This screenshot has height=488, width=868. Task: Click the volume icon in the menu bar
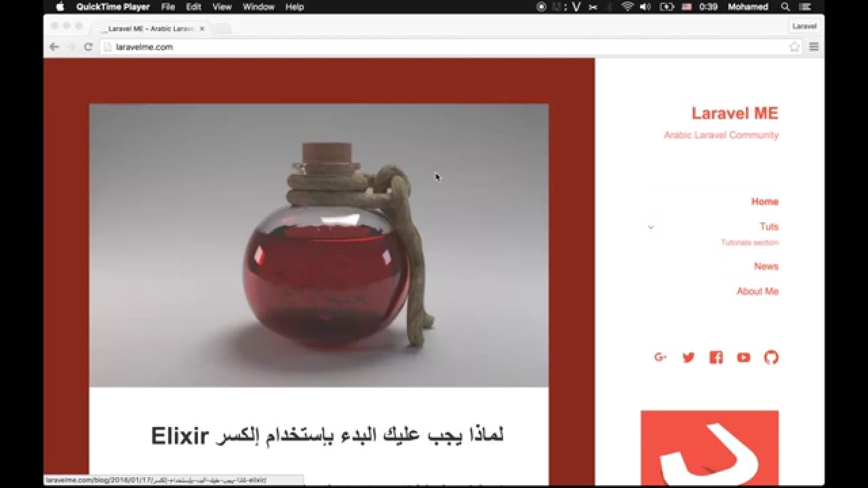[x=646, y=6]
